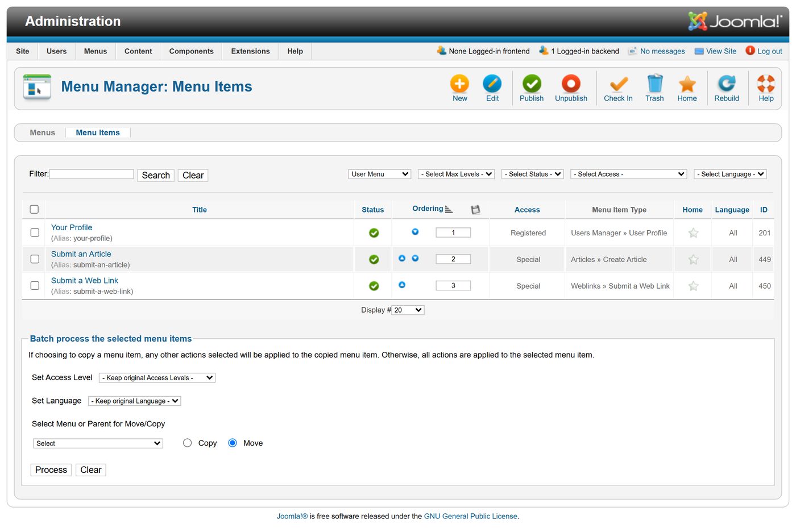
Task: Choose the Move radio button
Action: pyautogui.click(x=233, y=443)
